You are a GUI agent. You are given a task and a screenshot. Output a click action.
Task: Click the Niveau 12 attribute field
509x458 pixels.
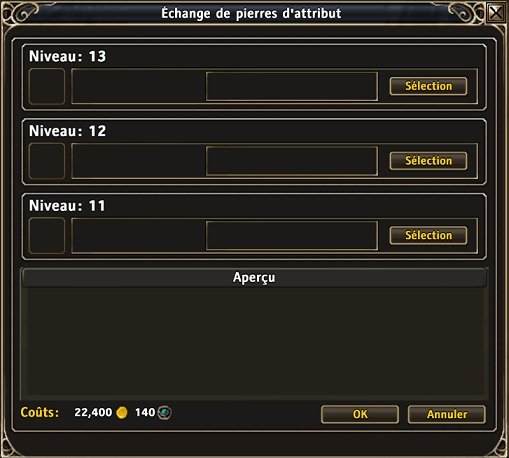(x=292, y=161)
